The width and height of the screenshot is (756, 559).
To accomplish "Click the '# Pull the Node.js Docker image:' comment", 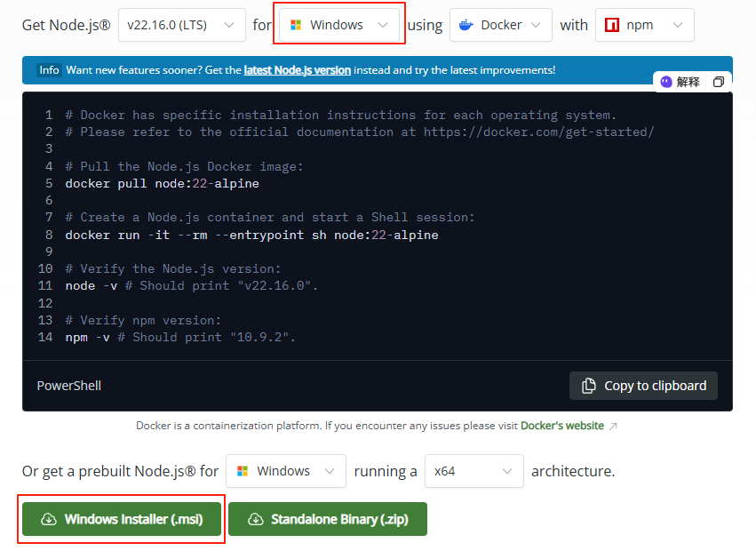I will click(184, 166).
